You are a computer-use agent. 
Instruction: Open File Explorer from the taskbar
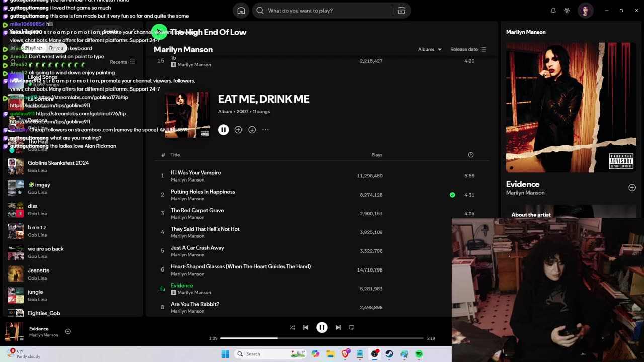coord(330,354)
